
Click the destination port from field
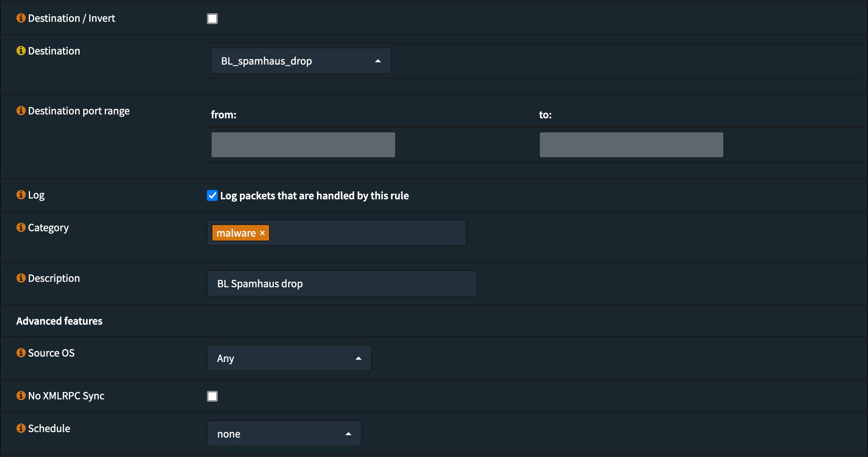tap(303, 145)
